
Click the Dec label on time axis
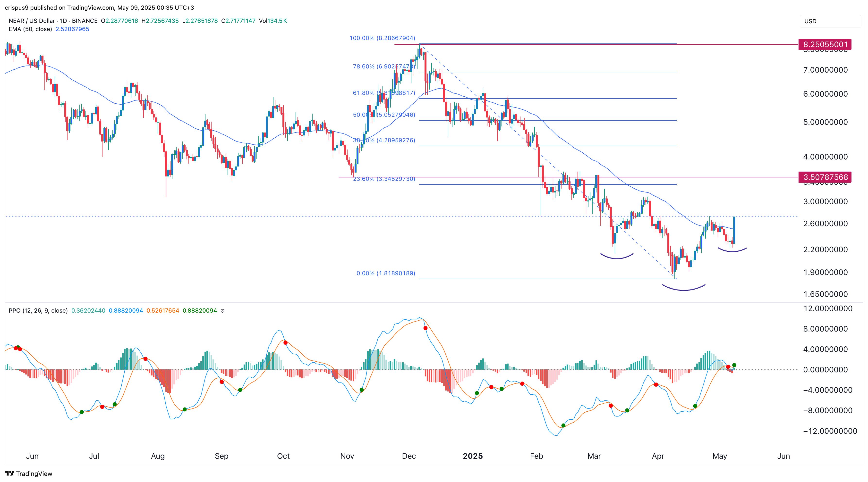pos(409,456)
